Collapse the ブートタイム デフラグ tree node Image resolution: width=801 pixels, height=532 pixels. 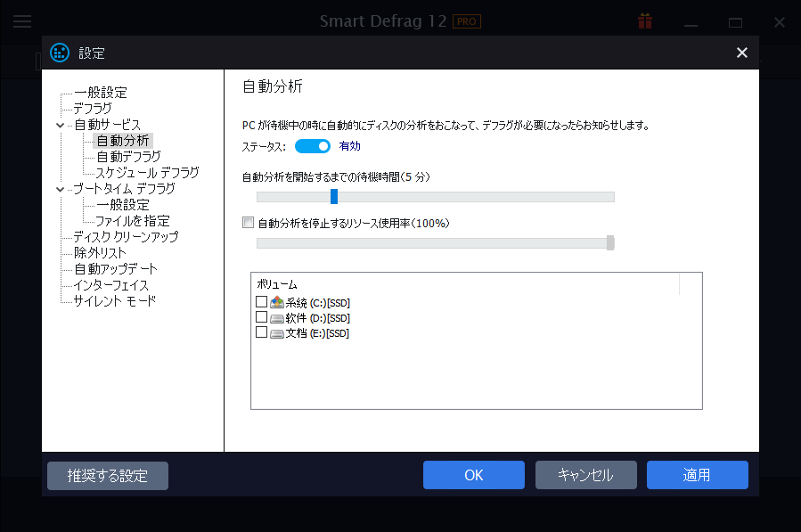[x=61, y=189]
